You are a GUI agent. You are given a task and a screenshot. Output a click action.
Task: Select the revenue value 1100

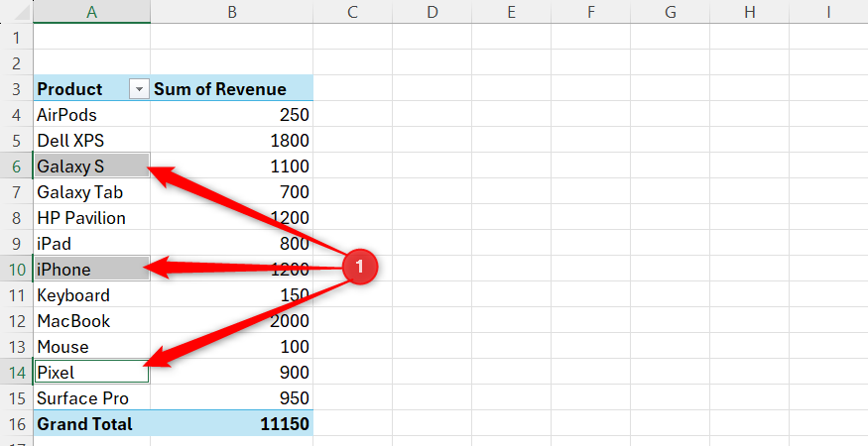coord(231,166)
